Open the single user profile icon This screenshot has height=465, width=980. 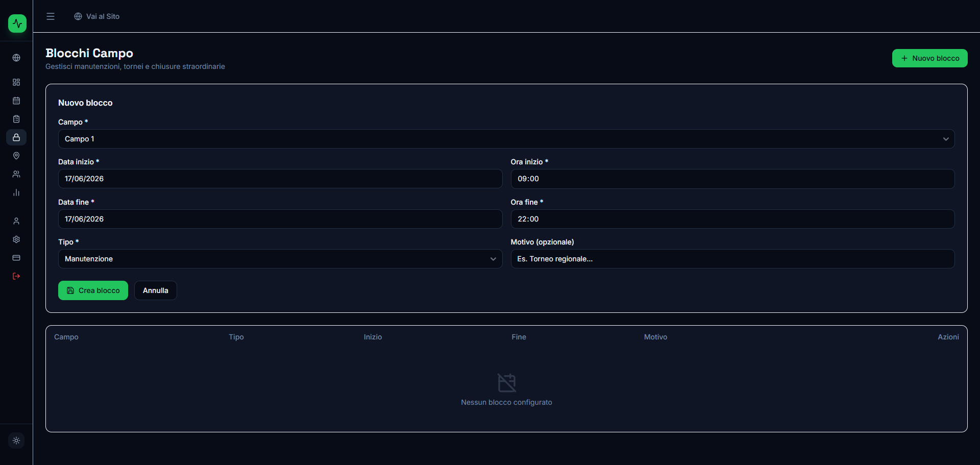pos(16,221)
